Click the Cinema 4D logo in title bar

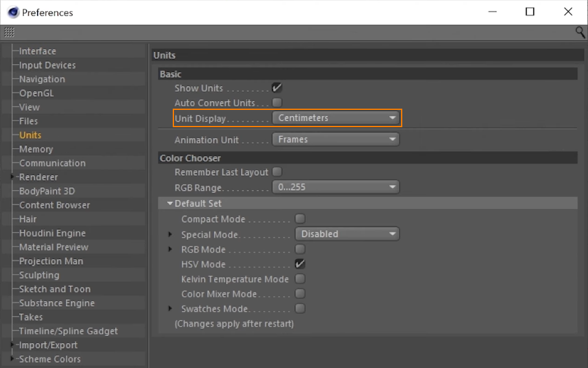[x=13, y=12]
